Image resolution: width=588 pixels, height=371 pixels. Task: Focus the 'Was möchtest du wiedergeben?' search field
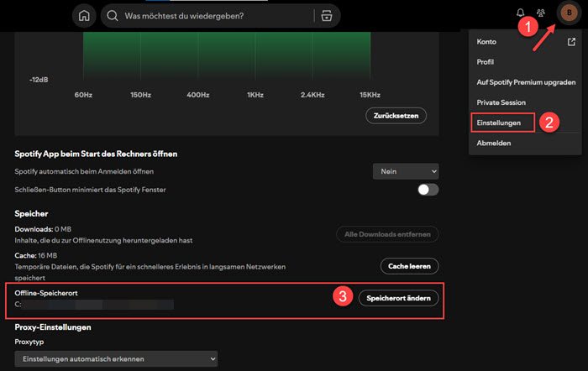click(x=220, y=16)
